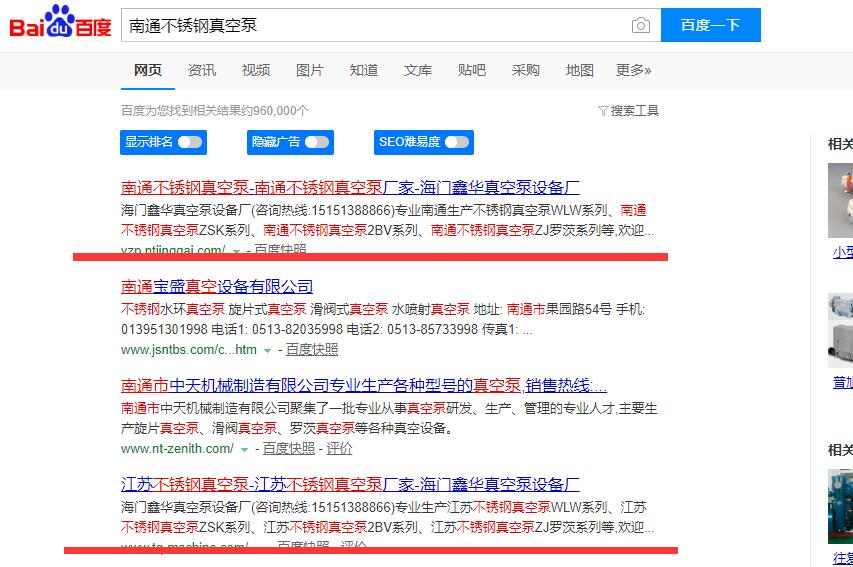Turn on the SEO难易度 switch
Viewport: 853px width, 567px height.
456,142
